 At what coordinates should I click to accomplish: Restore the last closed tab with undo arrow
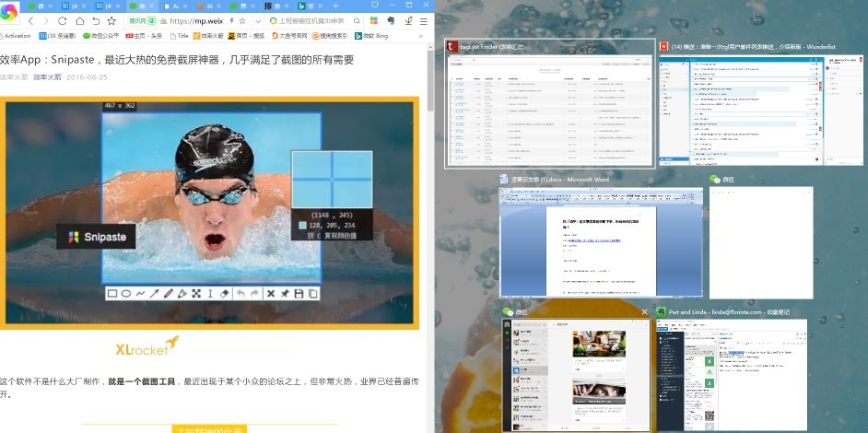click(96, 21)
